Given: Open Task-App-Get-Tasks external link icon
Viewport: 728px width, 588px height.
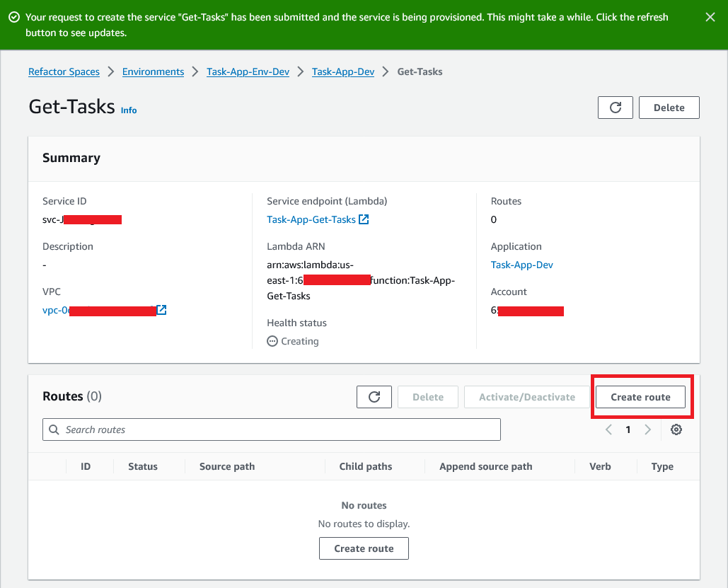Looking at the screenshot, I should coord(364,219).
